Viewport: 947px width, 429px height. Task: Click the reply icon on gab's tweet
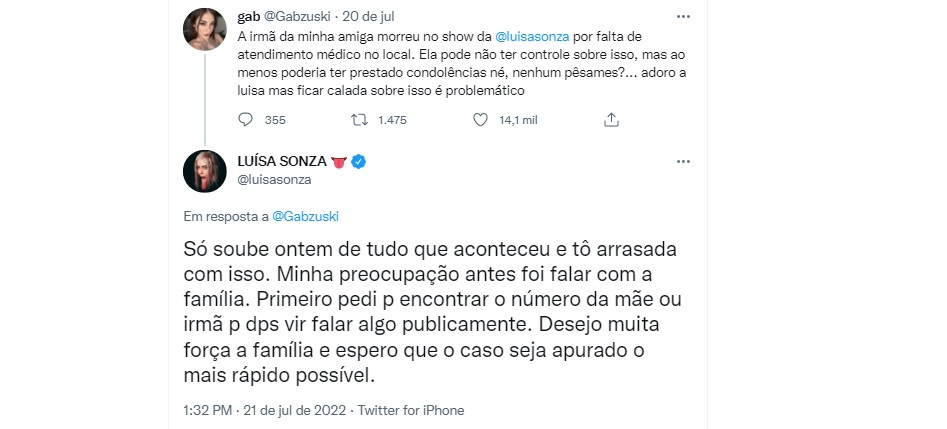point(248,120)
